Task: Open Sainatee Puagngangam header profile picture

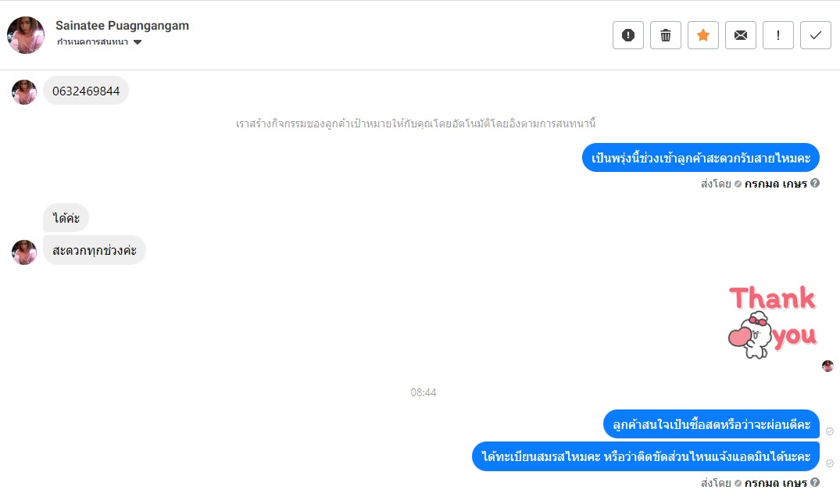Action: tap(26, 35)
